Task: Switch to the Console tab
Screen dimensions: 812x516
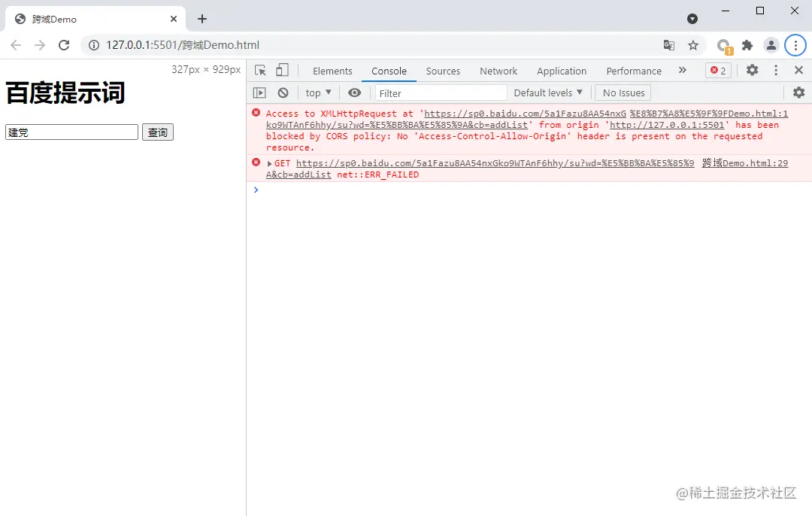Action: click(x=389, y=71)
